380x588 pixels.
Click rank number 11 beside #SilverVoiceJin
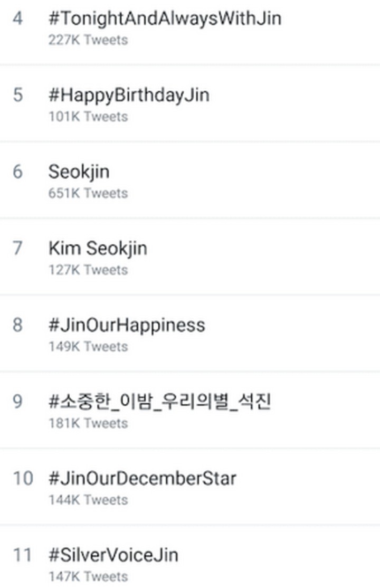[x=22, y=554]
